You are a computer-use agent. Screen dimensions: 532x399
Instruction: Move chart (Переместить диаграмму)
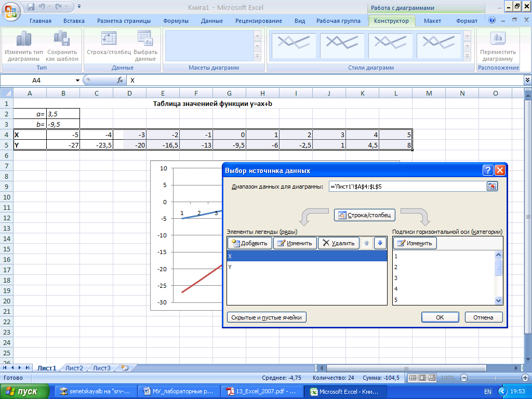[x=498, y=46]
